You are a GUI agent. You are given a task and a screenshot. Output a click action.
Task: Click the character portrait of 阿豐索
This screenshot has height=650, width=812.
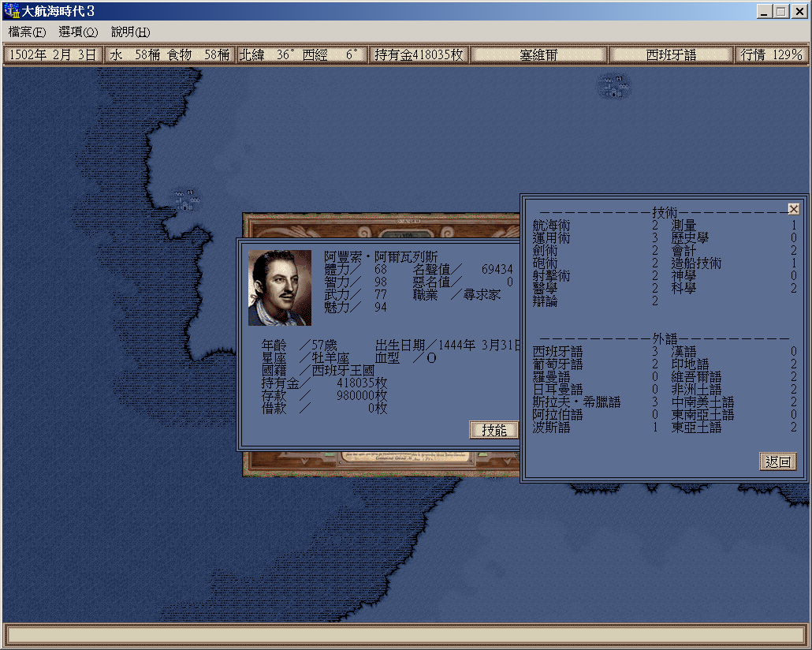(280, 288)
